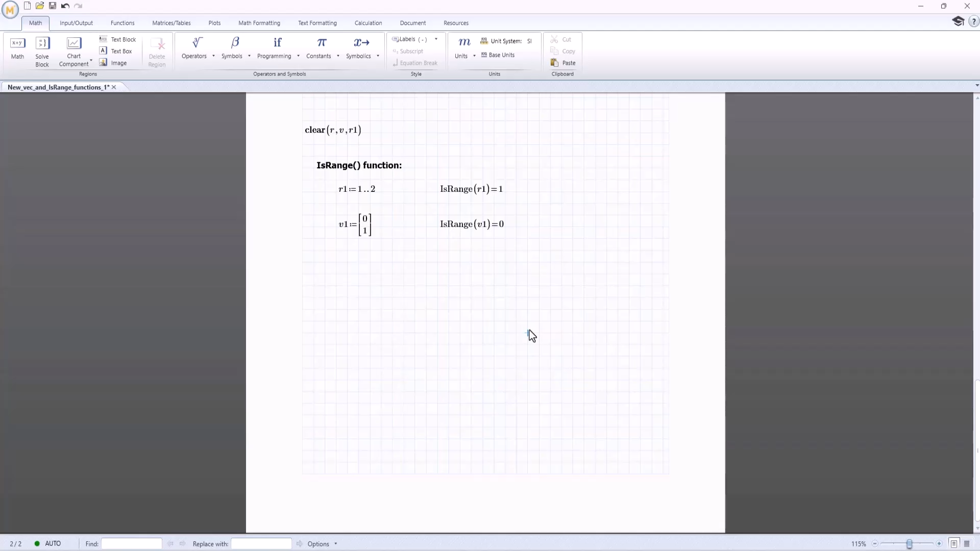The image size is (980, 551).
Task: Open the worksheet tab list arrow
Action: [977, 86]
